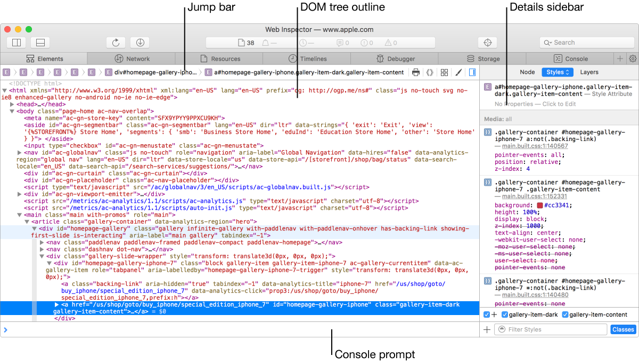Viewport: 639px width, 364px height.
Task: Click the #cc3341 background color swatch
Action: (540, 205)
